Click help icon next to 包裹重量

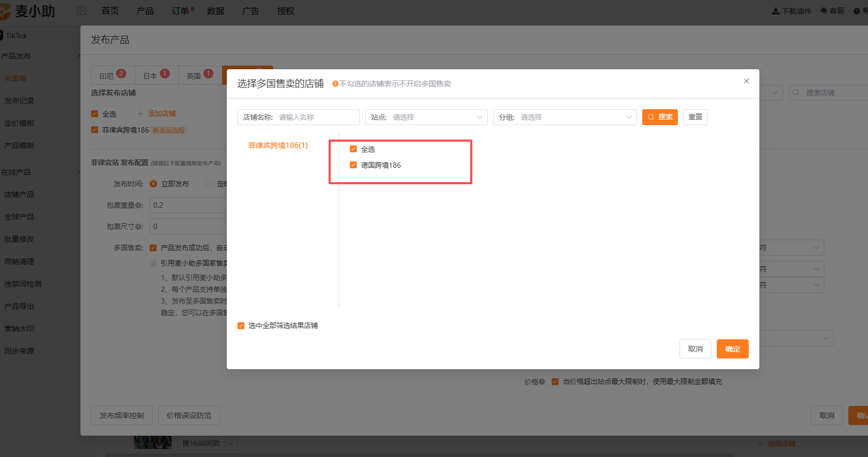coord(139,205)
